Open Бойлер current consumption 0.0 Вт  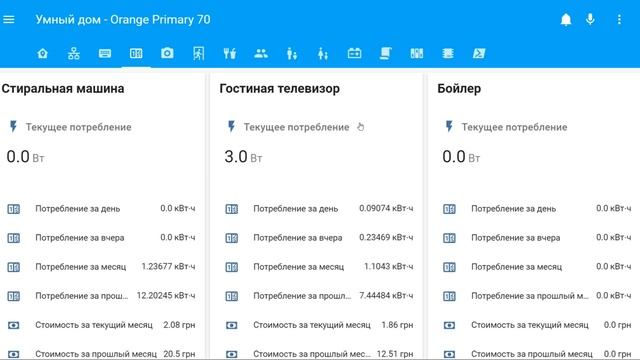(461, 157)
